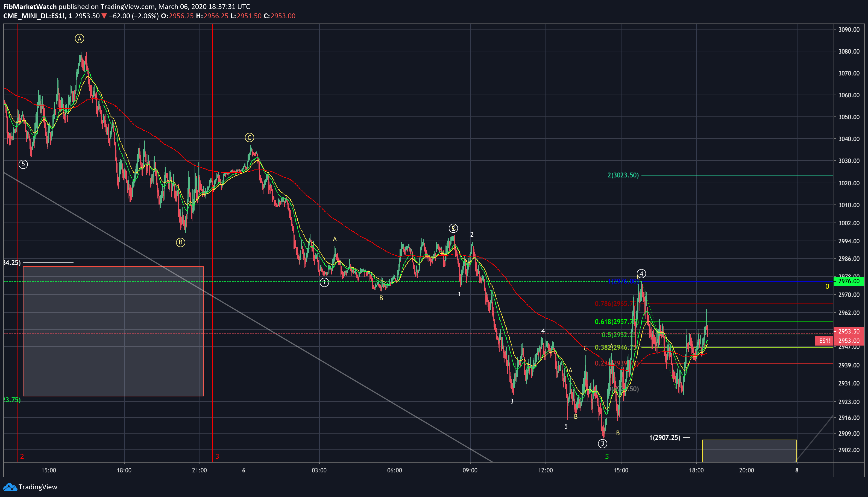The width and height of the screenshot is (868, 497).
Task: Click the 0.618(2957.75) Fibonacci label
Action: (x=616, y=322)
